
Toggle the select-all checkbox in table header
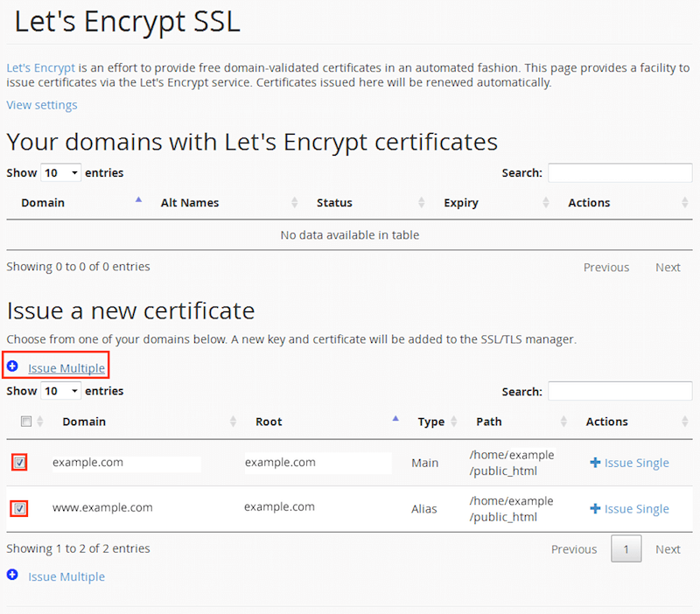point(26,422)
